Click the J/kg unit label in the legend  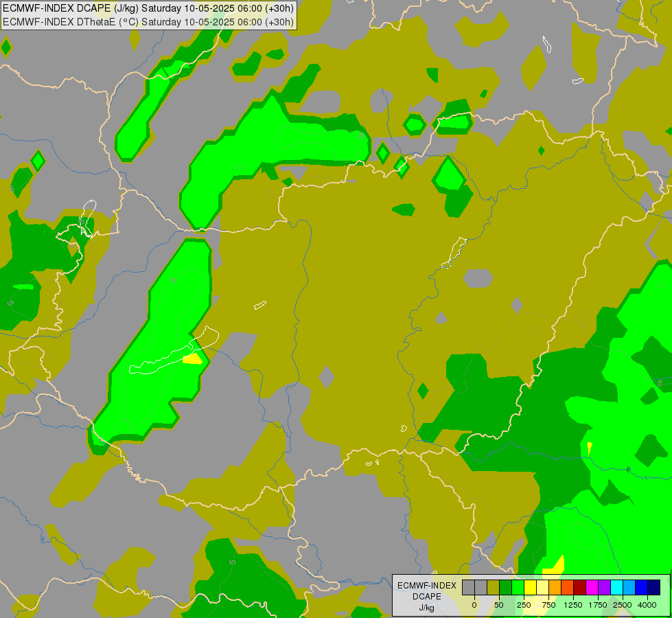426,608
